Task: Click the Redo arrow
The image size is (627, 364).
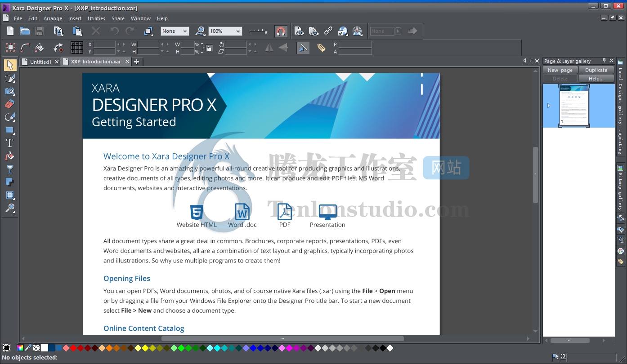Action: click(130, 31)
